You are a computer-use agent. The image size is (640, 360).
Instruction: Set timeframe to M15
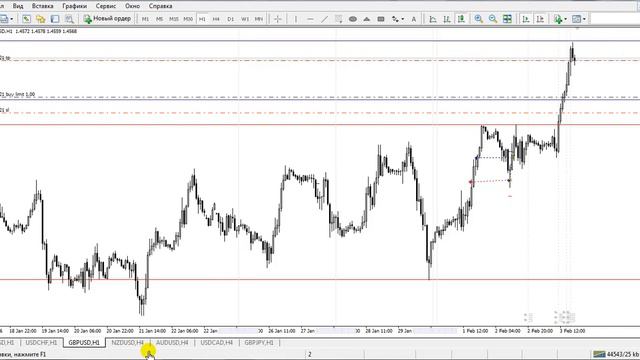coord(173,19)
